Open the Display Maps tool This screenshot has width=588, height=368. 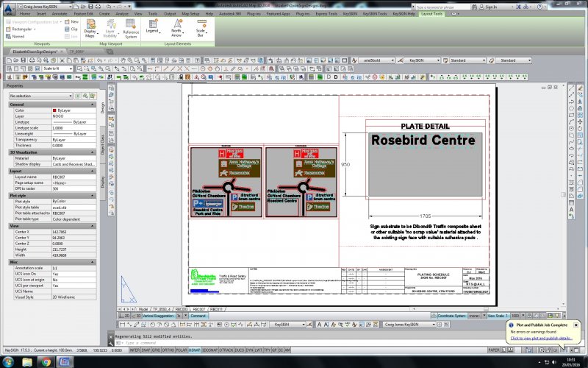90,29
